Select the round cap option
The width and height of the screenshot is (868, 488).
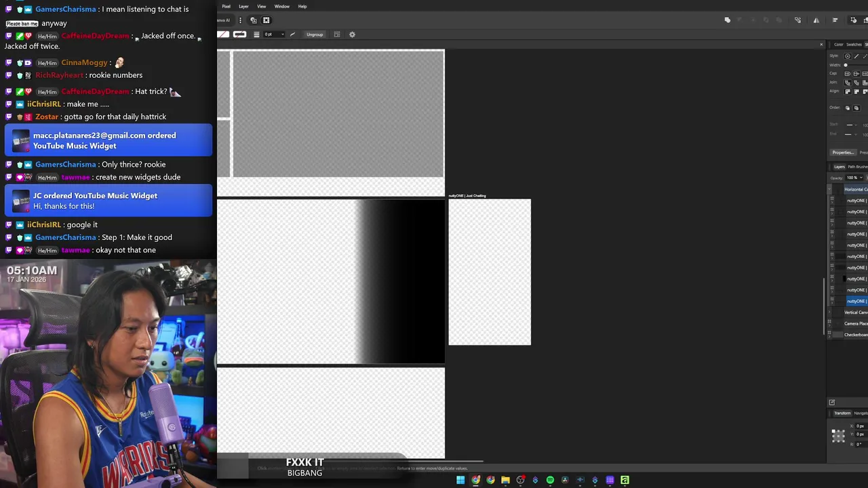click(x=847, y=74)
